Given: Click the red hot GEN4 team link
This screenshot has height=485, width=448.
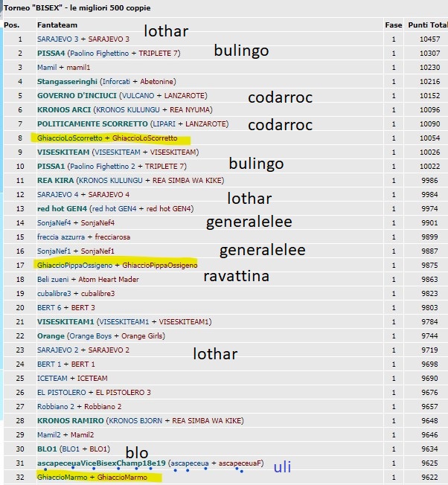Looking at the screenshot, I should click(62, 209).
